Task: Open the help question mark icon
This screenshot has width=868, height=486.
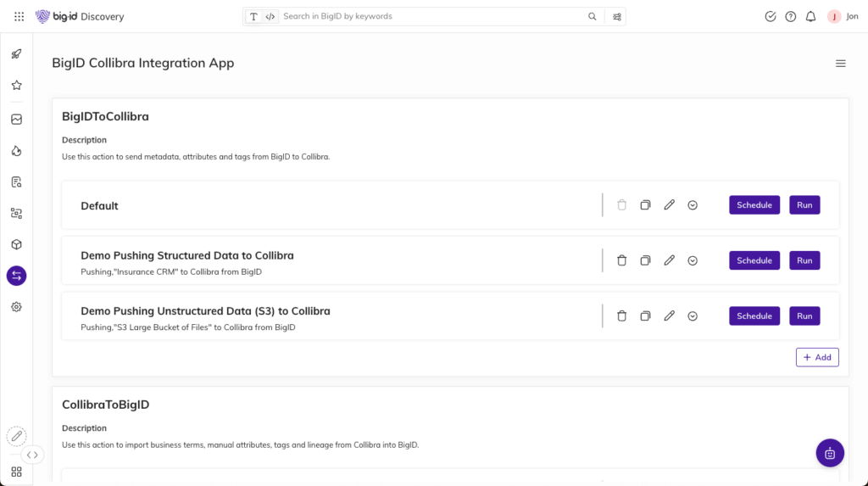Action: pyautogui.click(x=790, y=16)
